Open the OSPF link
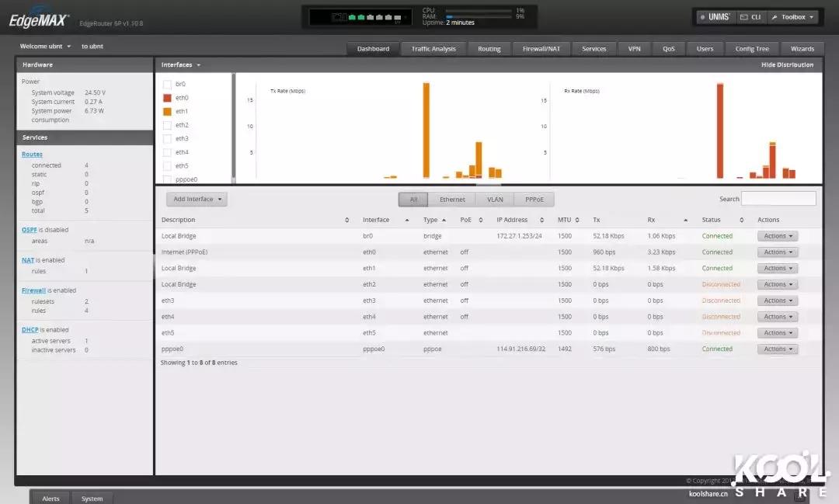839x504 pixels. pyautogui.click(x=29, y=230)
